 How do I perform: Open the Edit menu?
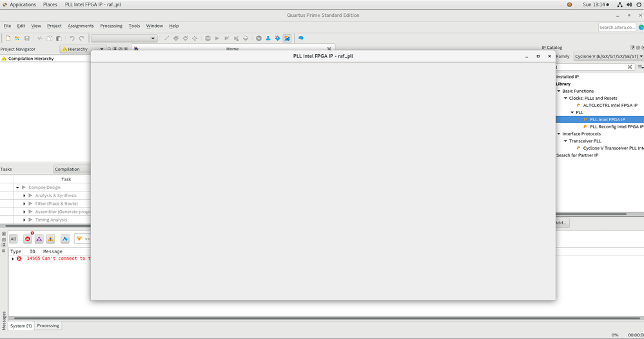pos(21,26)
